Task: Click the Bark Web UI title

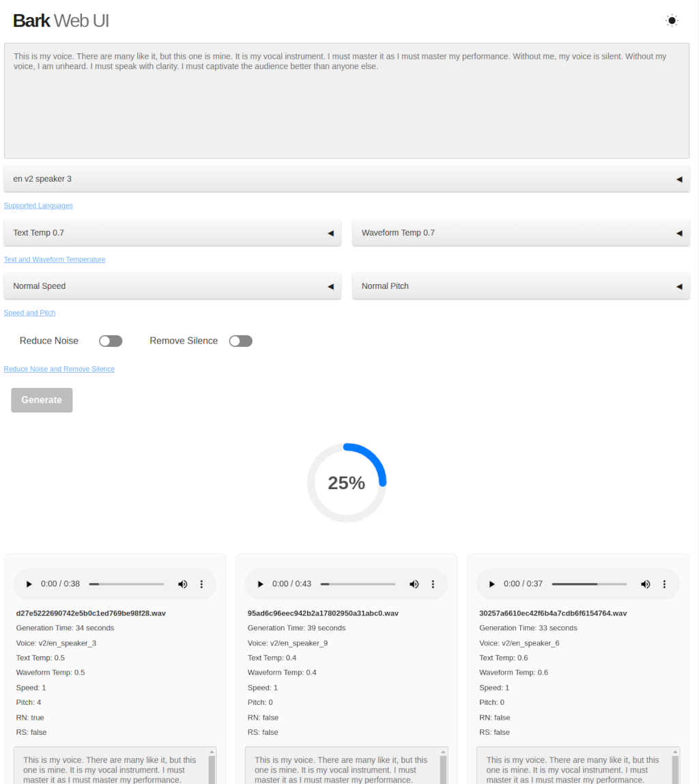Action: pyautogui.click(x=61, y=20)
